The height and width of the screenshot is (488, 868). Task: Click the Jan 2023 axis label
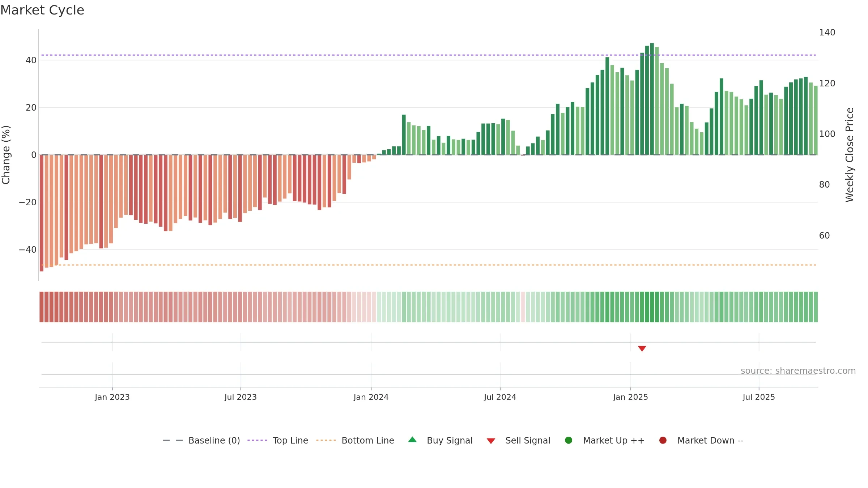point(112,397)
